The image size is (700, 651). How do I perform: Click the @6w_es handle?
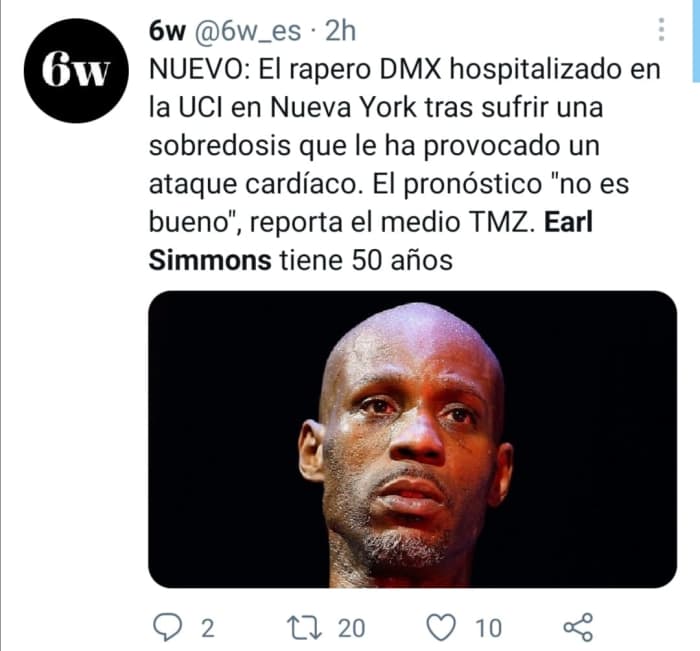click(247, 32)
